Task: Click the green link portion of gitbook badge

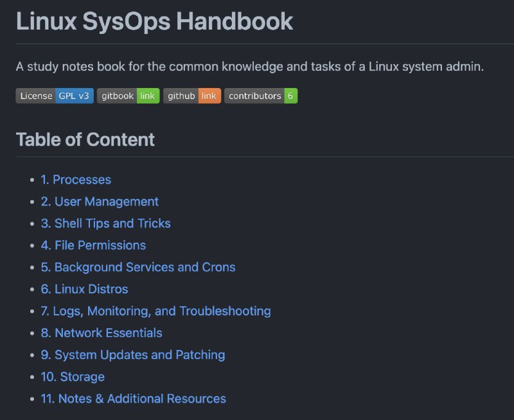Action: pos(147,96)
